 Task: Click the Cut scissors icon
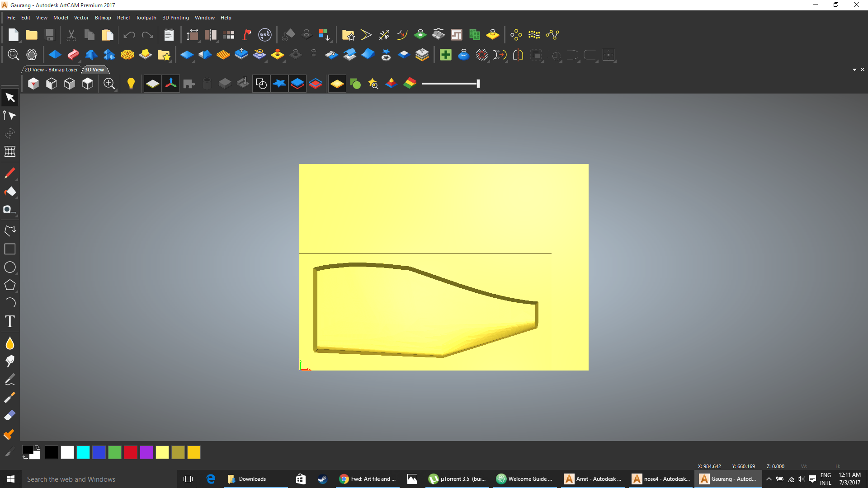tap(71, 35)
